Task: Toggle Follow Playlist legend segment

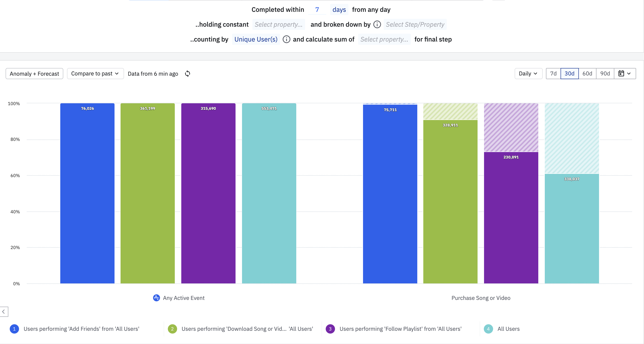Action: coord(400,329)
